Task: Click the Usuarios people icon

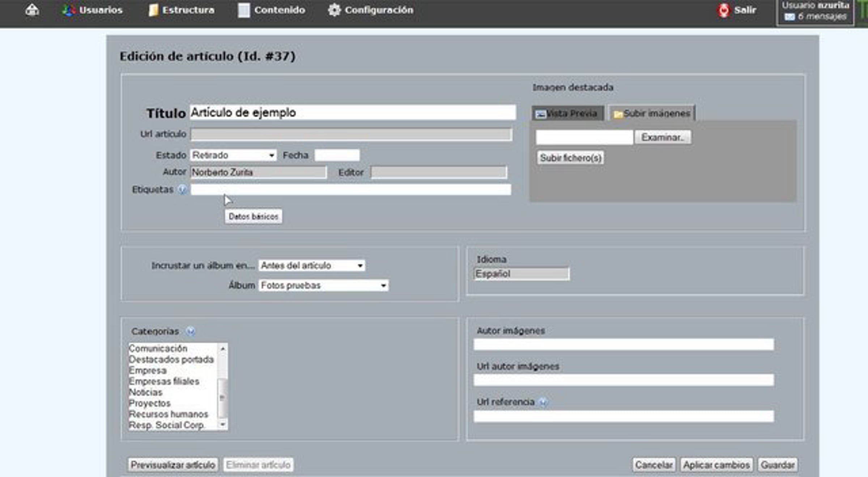Action: pyautogui.click(x=68, y=10)
